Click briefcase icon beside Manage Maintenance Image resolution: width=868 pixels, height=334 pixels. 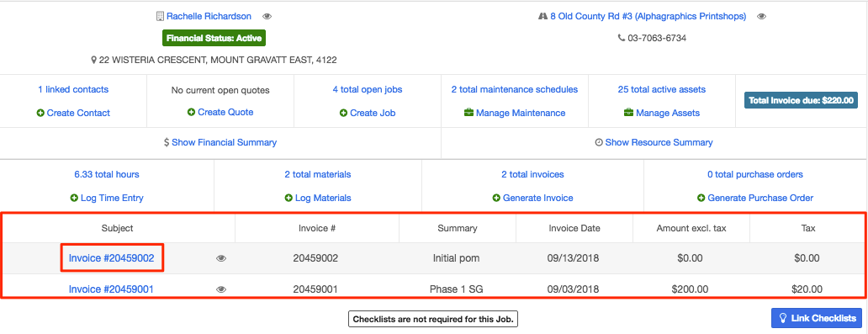[x=468, y=113]
